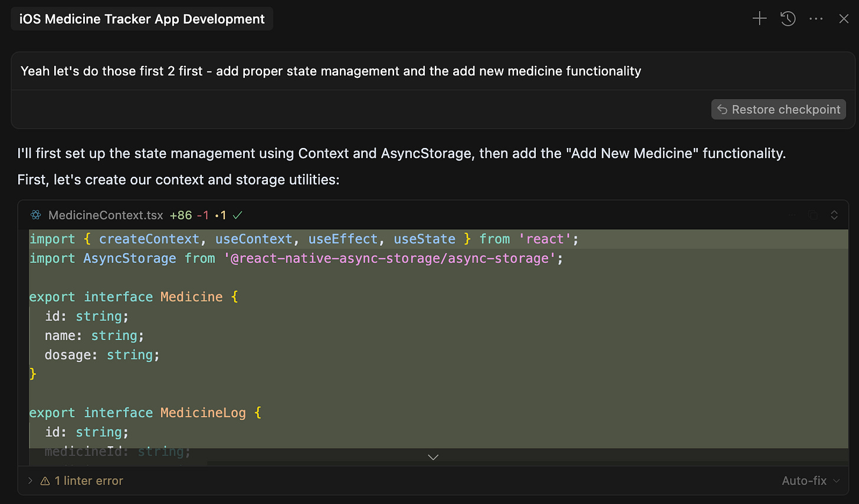Screen dimensions: 859x504
Task: Toggle code block size with up-down chevrons
Action: [834, 215]
